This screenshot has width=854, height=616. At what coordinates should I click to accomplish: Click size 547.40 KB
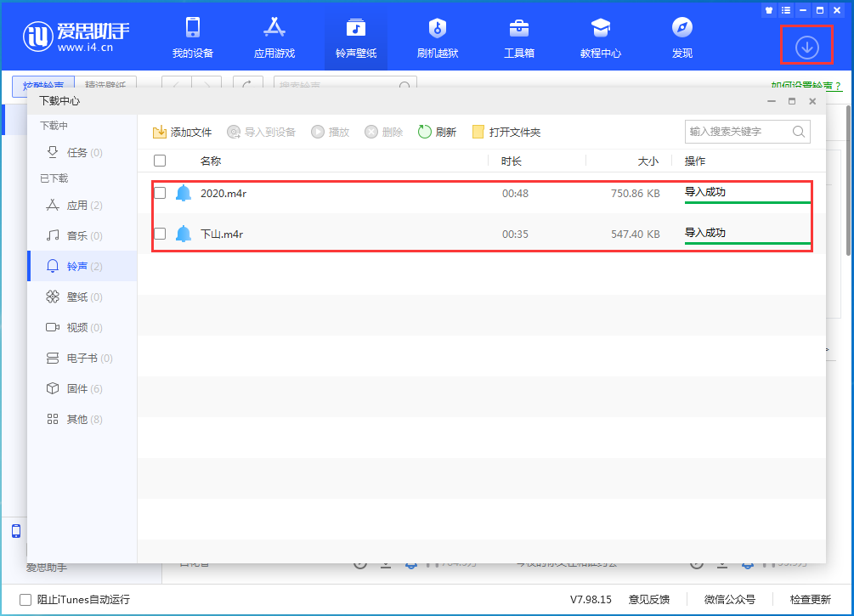click(x=635, y=235)
